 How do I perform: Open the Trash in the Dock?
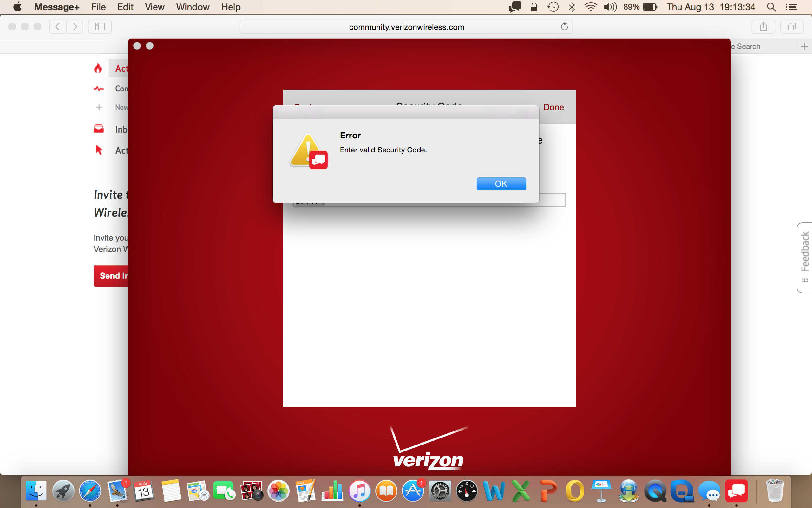(775, 491)
